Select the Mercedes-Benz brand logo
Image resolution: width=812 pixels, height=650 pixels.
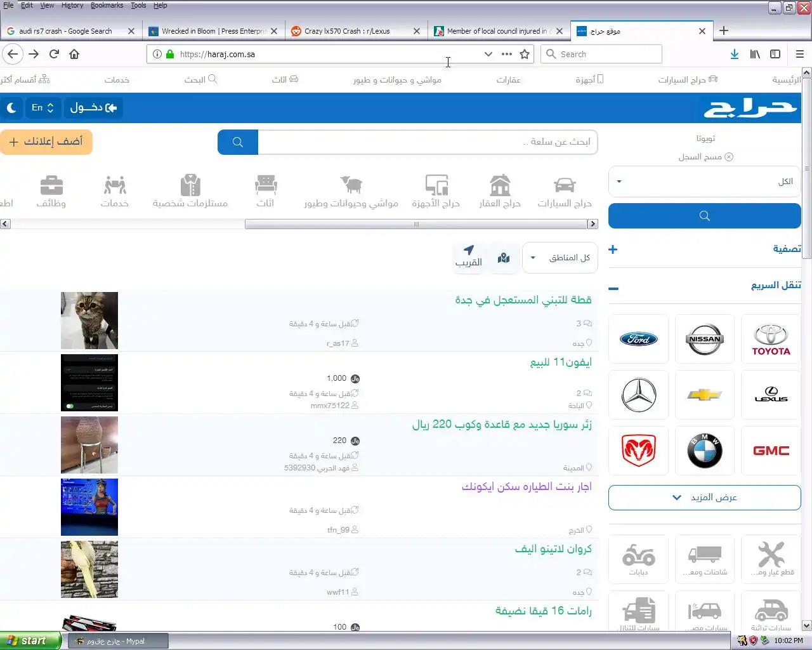[638, 395]
